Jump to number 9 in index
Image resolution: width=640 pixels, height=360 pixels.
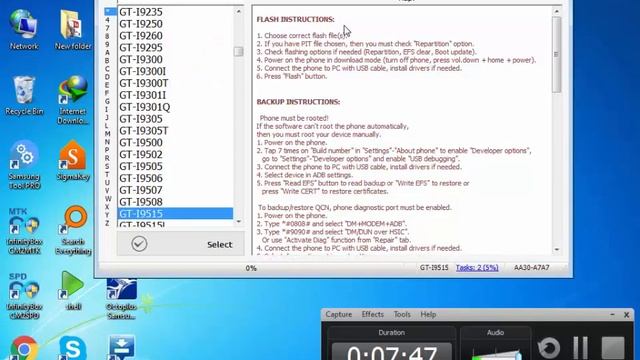107,44
